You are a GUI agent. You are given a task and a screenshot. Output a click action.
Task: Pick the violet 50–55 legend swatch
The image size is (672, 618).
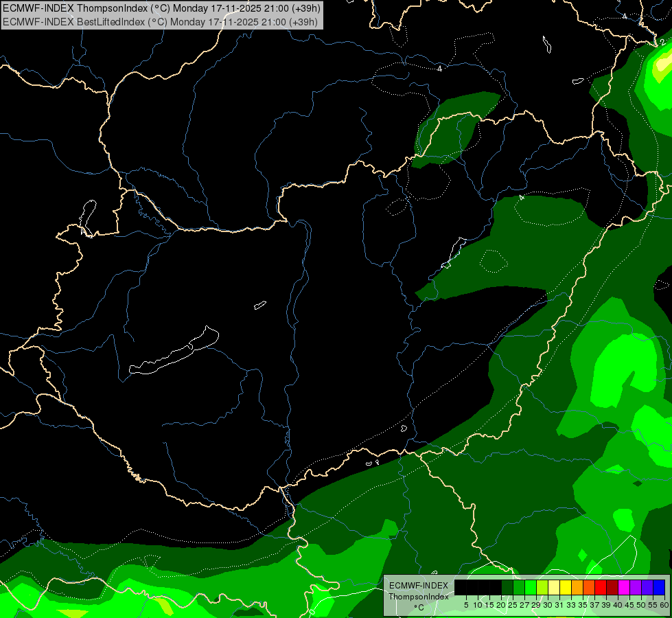647,587
